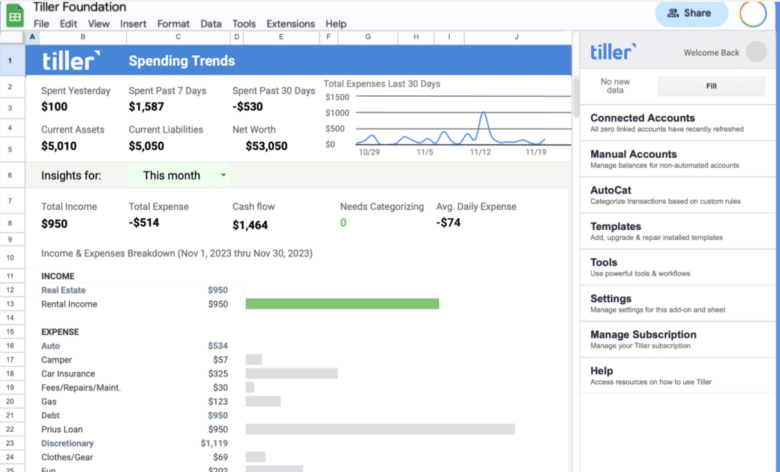Viewport: 780px width, 472px height.
Task: Click the Tiller logo in the sheet header
Action: (x=71, y=61)
